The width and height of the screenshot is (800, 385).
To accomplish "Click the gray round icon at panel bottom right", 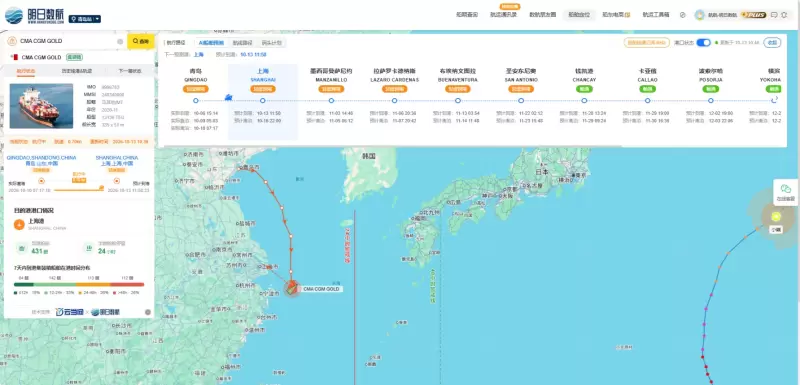I will pyautogui.click(x=148, y=312).
